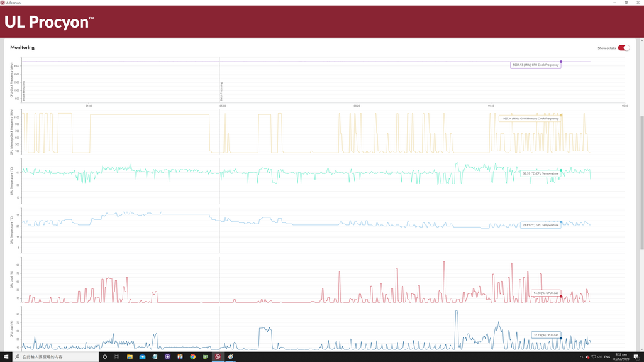Click the ENG input language indicator
The width and height of the screenshot is (644, 362).
click(x=607, y=357)
